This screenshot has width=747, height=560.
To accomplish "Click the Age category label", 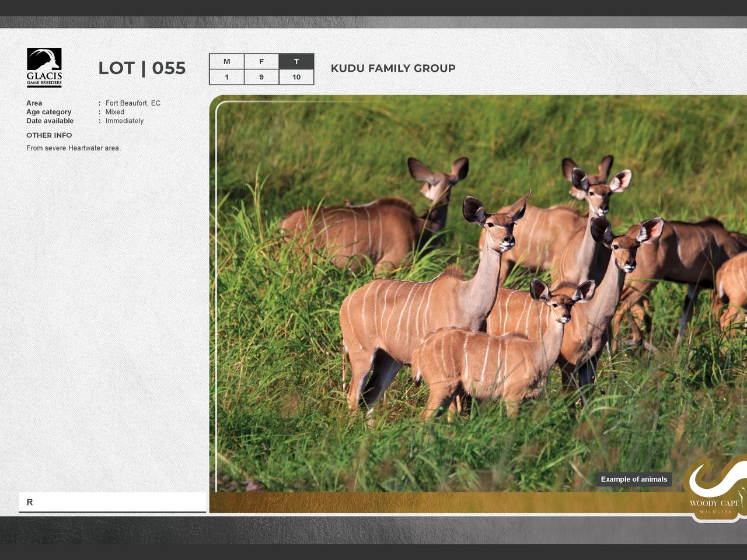I will pos(48,112).
